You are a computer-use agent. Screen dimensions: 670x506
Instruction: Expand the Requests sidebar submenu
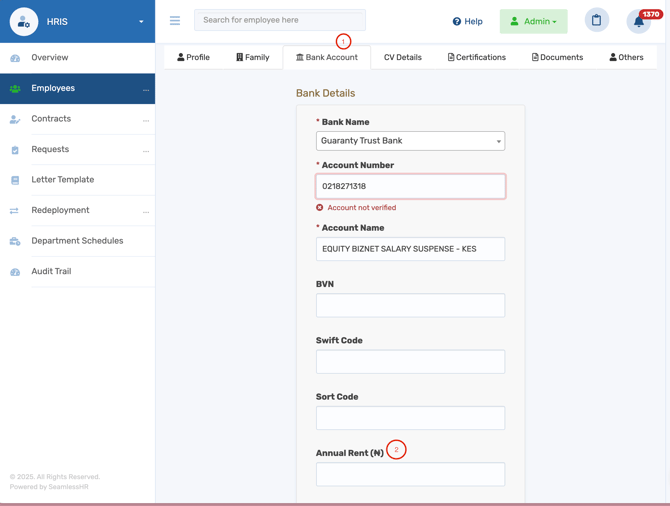(146, 151)
